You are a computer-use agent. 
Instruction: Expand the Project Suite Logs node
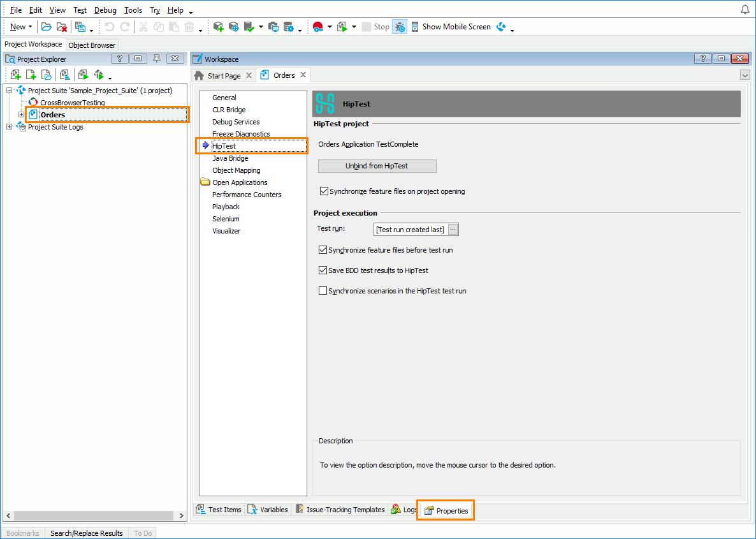pos(9,127)
